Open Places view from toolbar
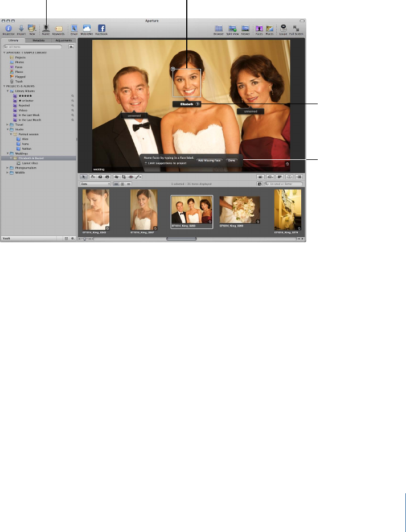This screenshot has height=532, width=406. tap(269, 30)
